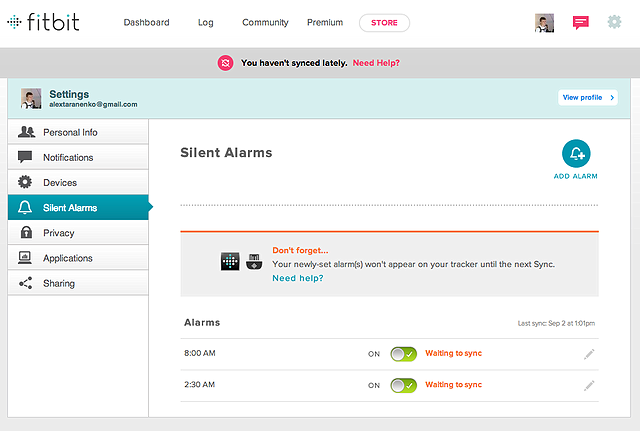
Task: Open Sharing settings section
Action: click(78, 283)
